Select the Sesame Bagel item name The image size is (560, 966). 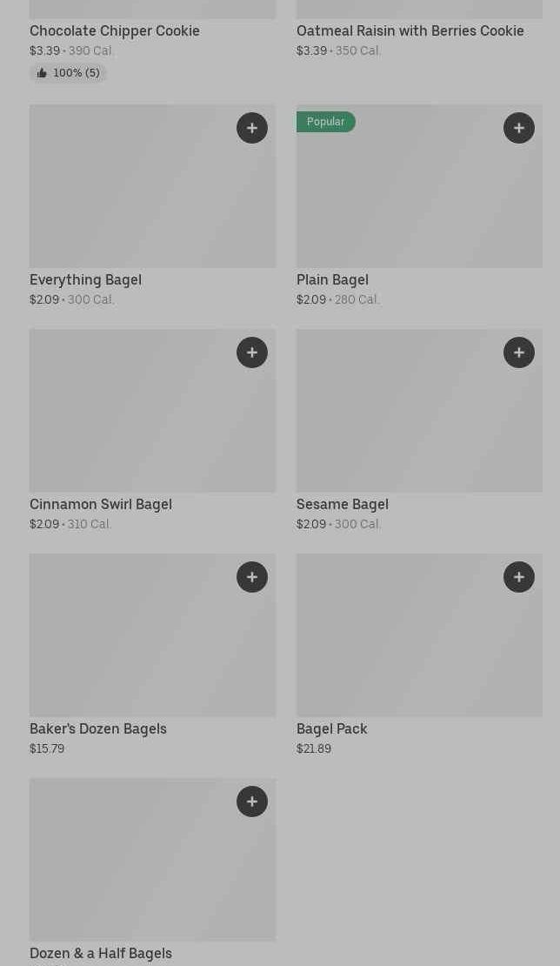pyautogui.click(x=342, y=504)
